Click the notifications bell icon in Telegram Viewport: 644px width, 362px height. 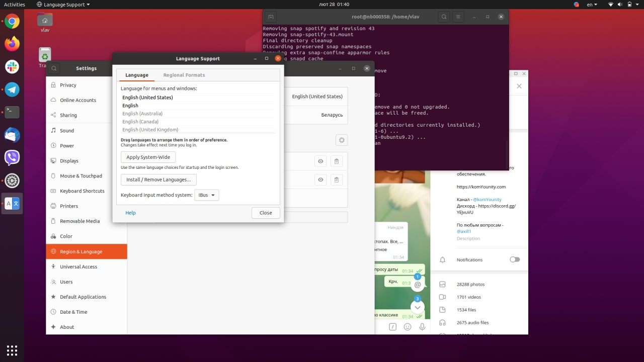pos(443,260)
